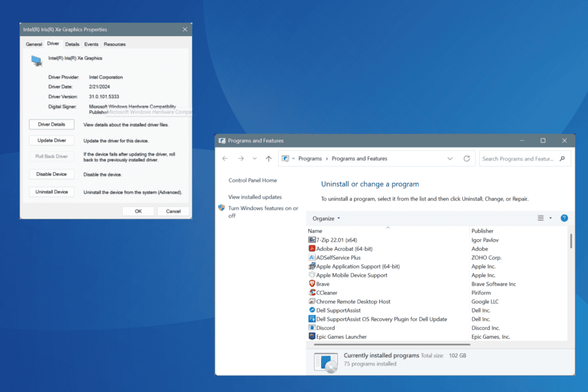The width and height of the screenshot is (588, 392).
Task: Click the horizontal scrollbar under program list
Action: [x=392, y=344]
